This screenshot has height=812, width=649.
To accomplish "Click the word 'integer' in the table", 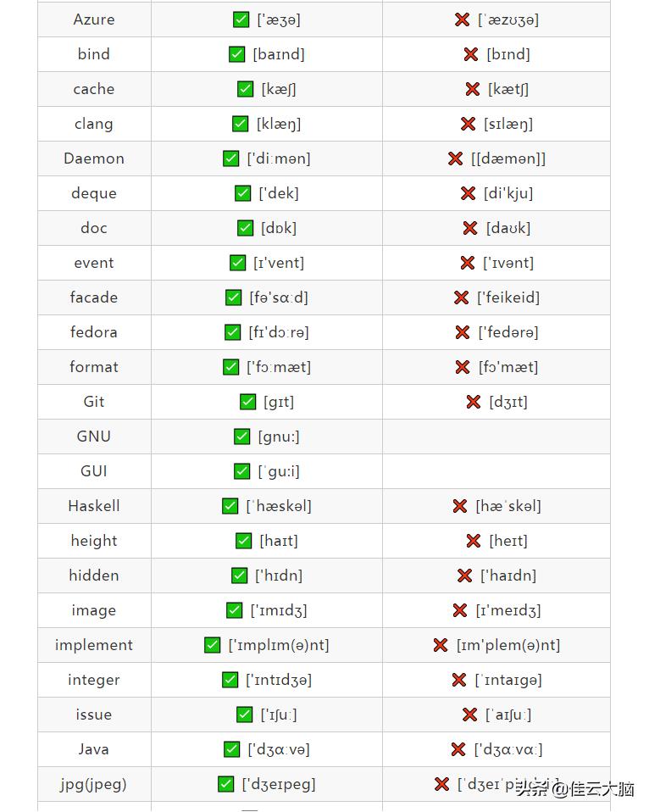I will pos(94,680).
